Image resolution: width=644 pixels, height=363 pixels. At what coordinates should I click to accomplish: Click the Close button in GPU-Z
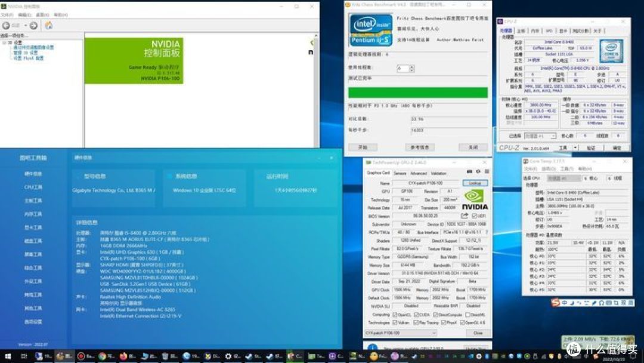coord(478,333)
